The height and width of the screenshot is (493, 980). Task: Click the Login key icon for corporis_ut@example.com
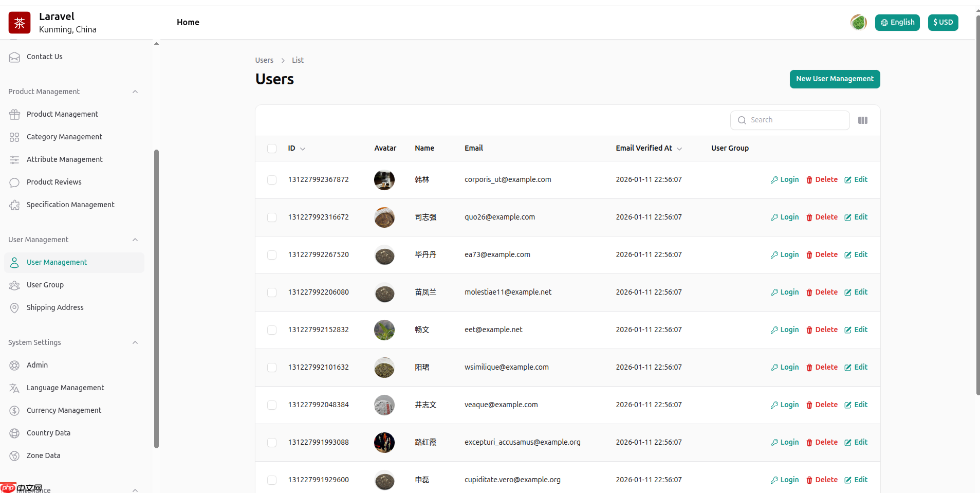(774, 180)
